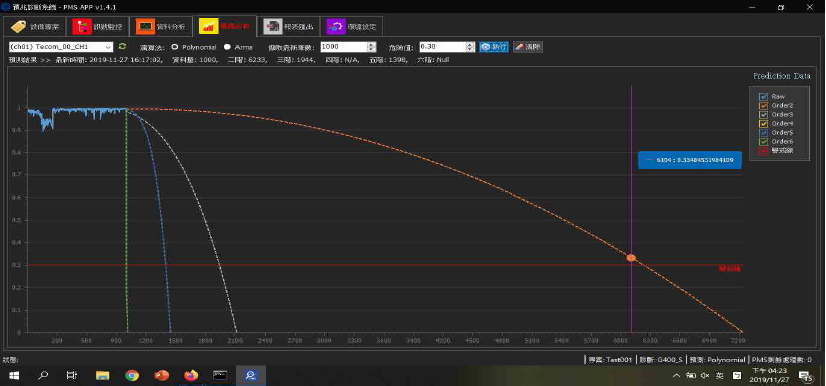The image size is (826, 386).
Task: Click the stepper arrows on the 1000 data count field
Action: [371, 47]
